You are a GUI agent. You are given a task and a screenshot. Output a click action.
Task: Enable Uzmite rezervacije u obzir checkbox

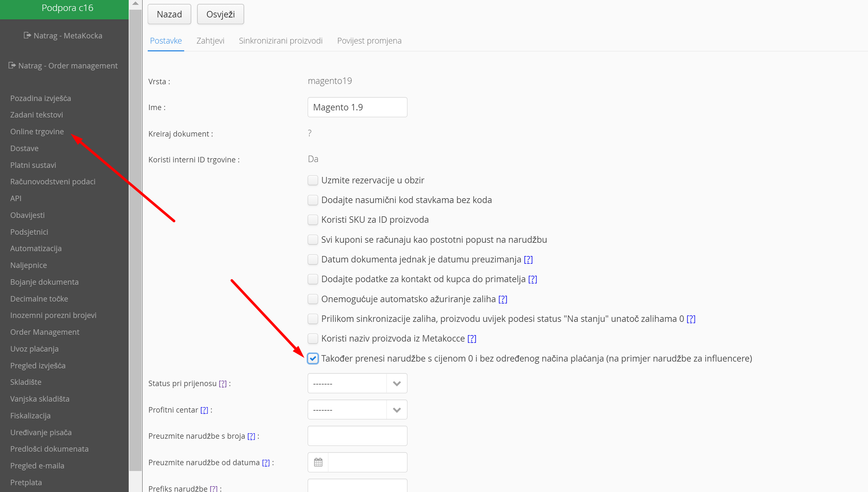point(313,180)
